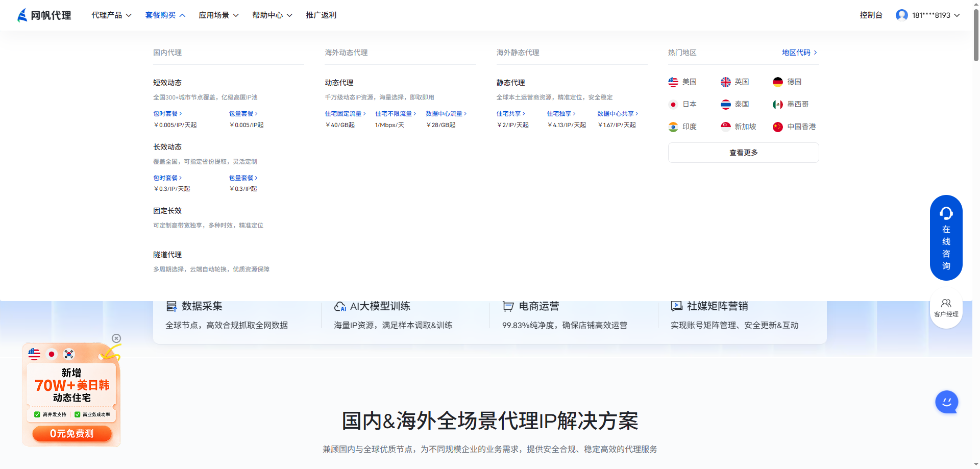Click the 网帆代理 logo
Image resolution: width=980 pixels, height=469 pixels.
click(x=44, y=15)
